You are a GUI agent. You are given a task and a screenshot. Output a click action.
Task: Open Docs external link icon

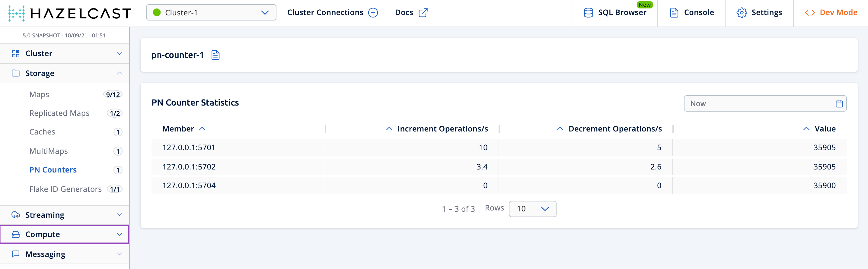pos(423,13)
